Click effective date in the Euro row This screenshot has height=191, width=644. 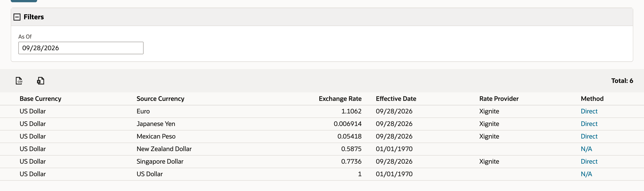(x=394, y=111)
